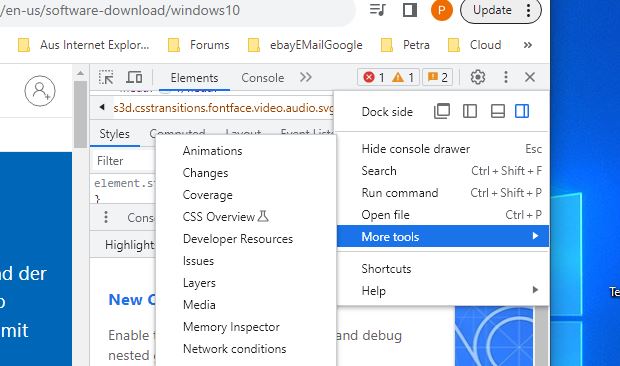Click the styles Filter input field
620x366 pixels.
[123, 161]
